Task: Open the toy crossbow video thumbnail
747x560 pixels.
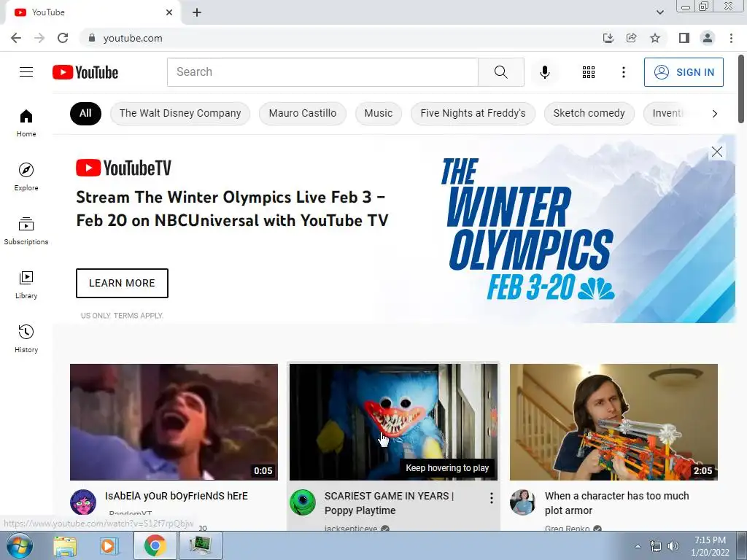Action: (x=614, y=422)
